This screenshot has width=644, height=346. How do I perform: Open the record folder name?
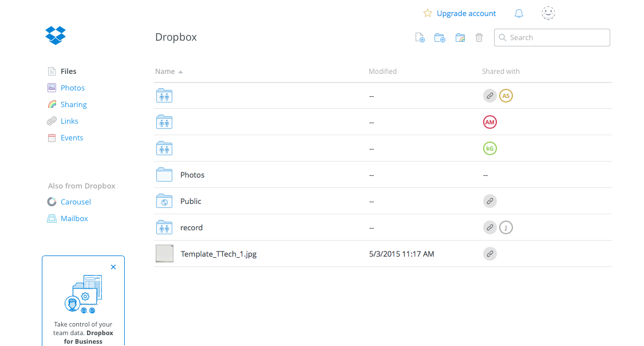pos(191,227)
